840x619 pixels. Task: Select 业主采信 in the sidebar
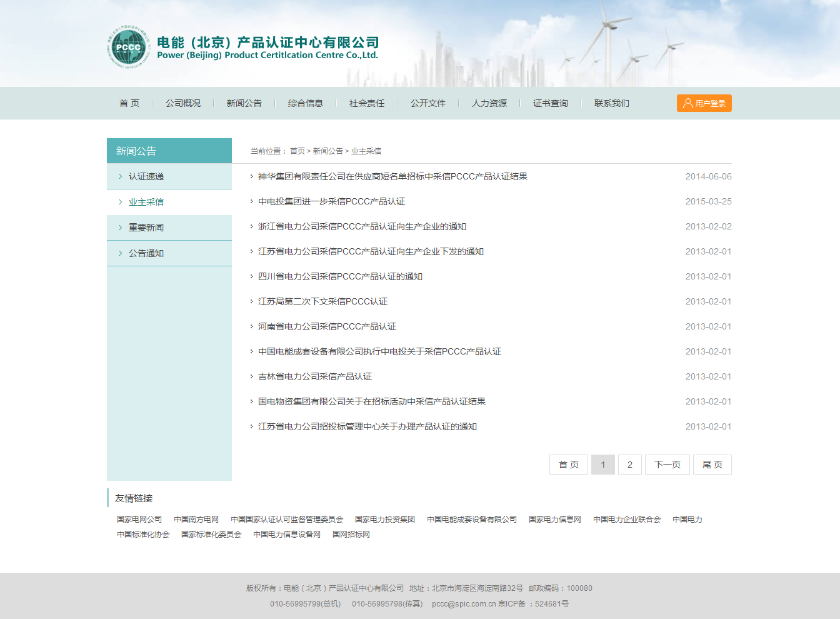[x=146, y=202]
